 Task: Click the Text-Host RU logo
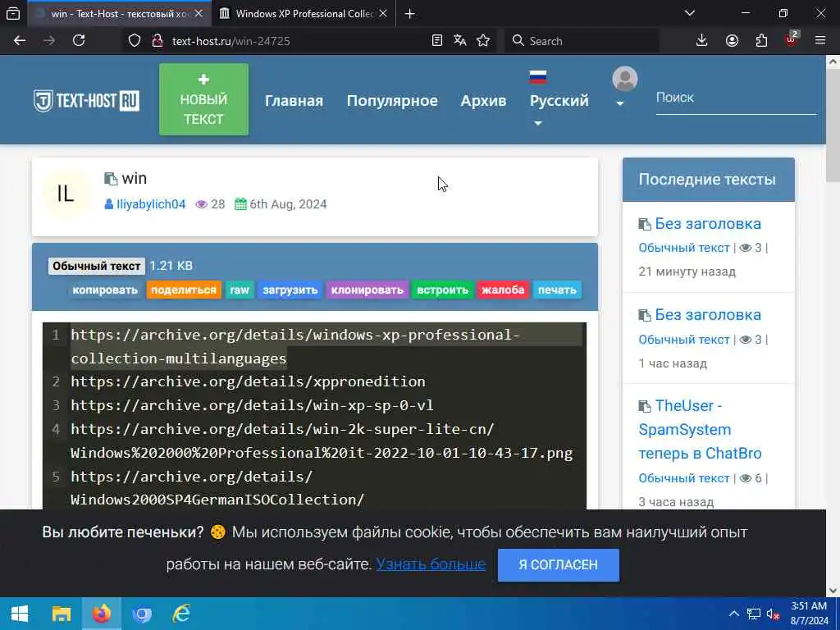click(87, 100)
